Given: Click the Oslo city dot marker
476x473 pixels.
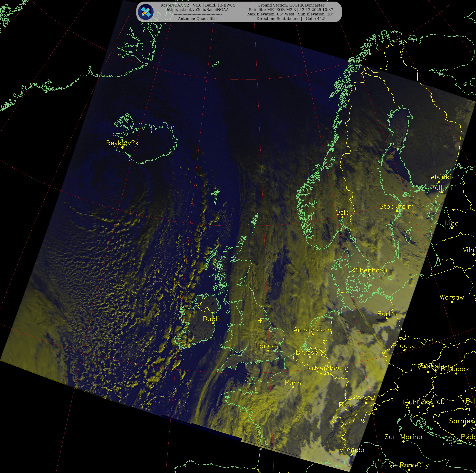Looking at the screenshot, I should [x=342, y=217].
